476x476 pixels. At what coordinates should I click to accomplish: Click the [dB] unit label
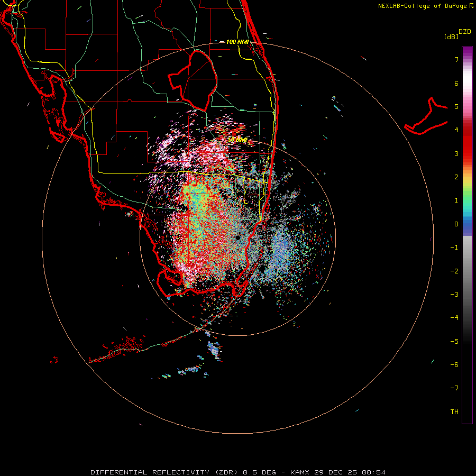click(451, 36)
